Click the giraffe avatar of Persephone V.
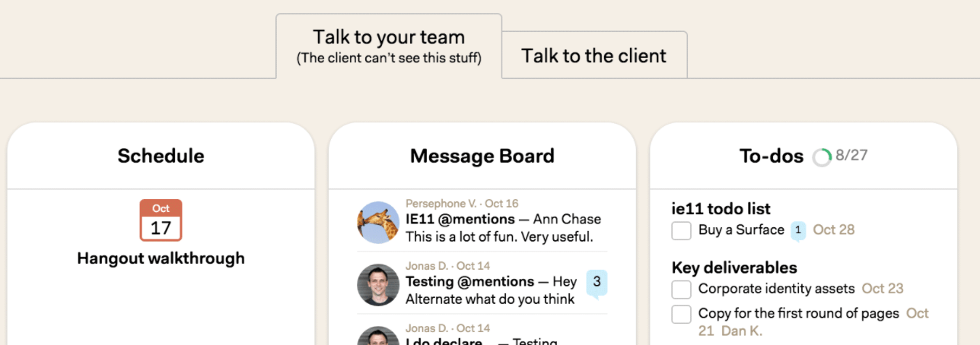 [378, 223]
